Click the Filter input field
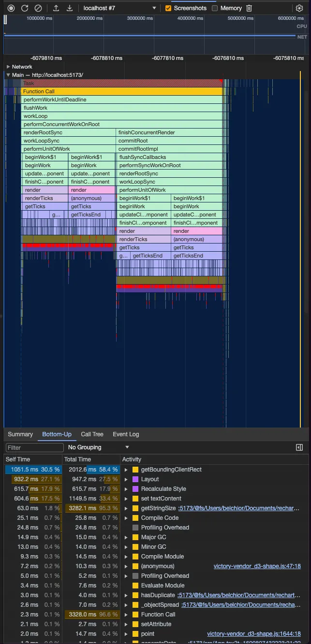The height and width of the screenshot is (644, 311). tap(34, 447)
